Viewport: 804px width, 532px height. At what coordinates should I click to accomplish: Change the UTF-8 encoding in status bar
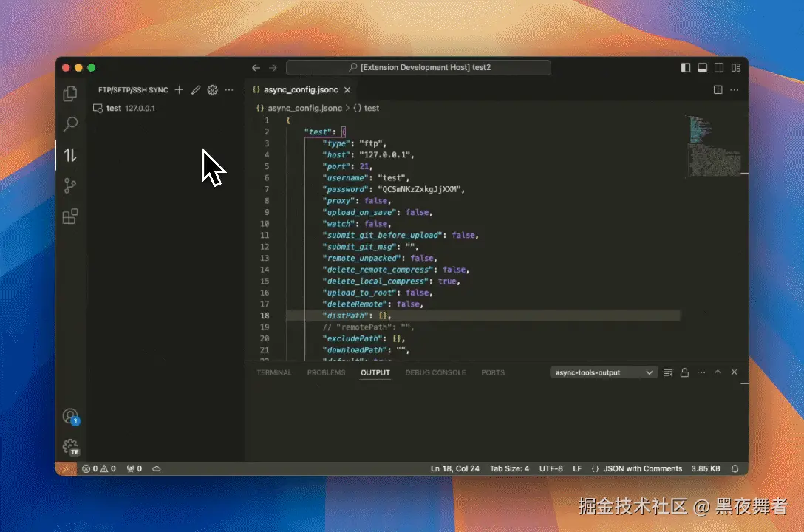click(551, 468)
